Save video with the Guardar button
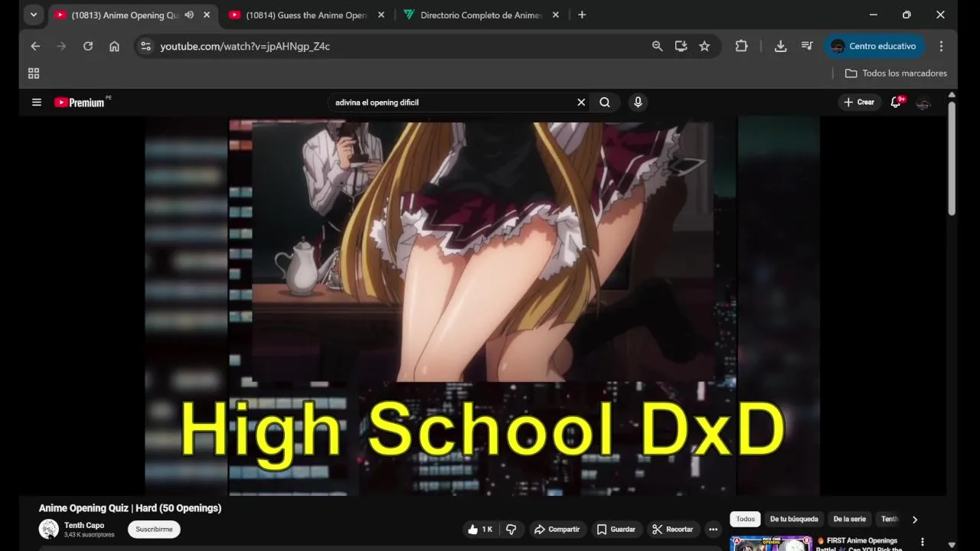 pyautogui.click(x=616, y=529)
